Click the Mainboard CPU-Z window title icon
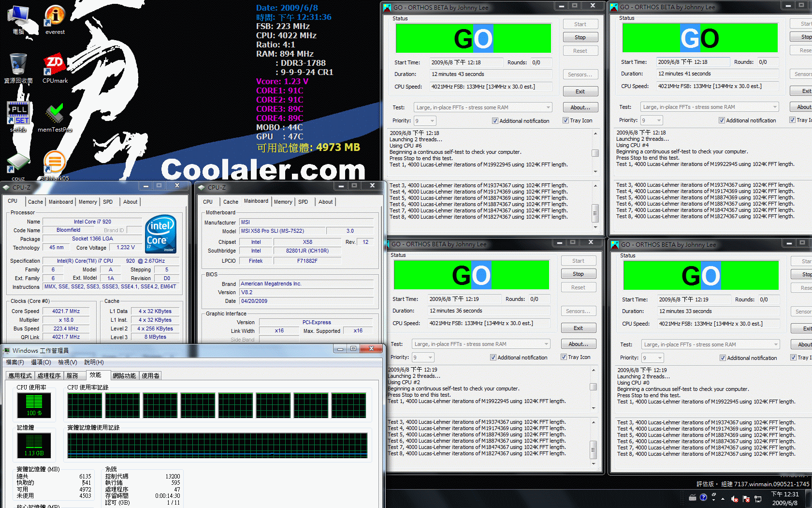 click(x=202, y=187)
